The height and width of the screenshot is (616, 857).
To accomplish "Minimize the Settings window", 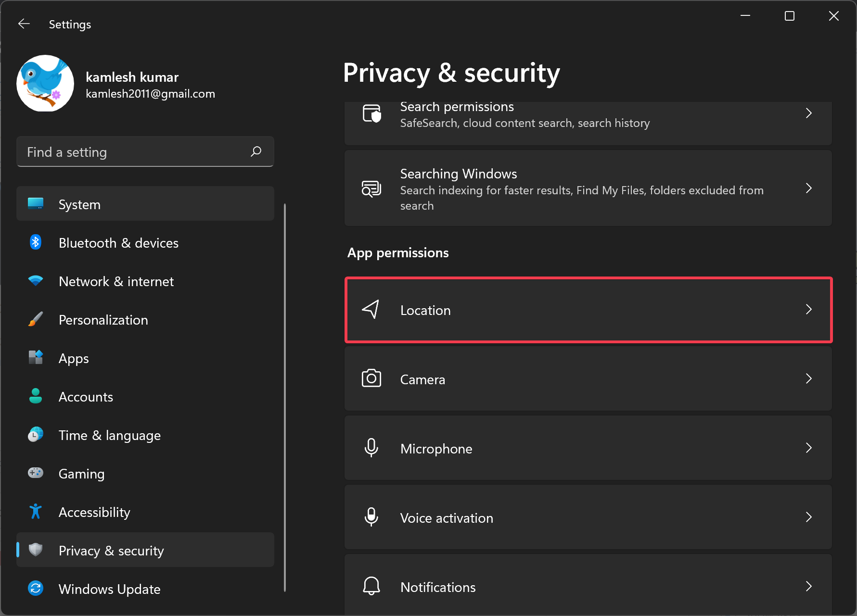I will (x=745, y=16).
